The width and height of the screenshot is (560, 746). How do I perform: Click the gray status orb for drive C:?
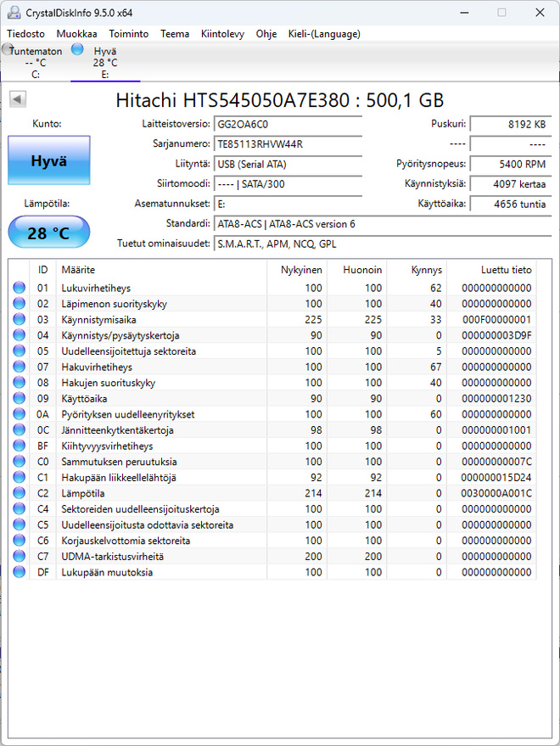tap(7, 48)
